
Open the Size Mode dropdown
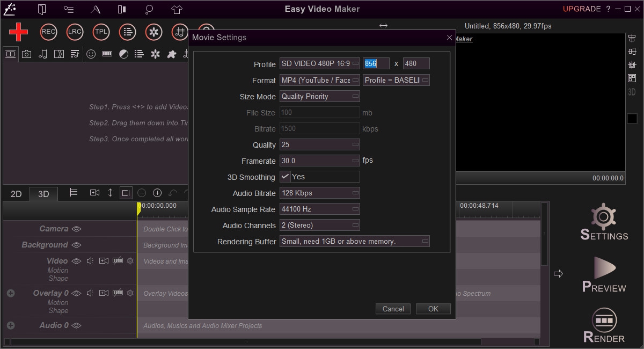320,96
